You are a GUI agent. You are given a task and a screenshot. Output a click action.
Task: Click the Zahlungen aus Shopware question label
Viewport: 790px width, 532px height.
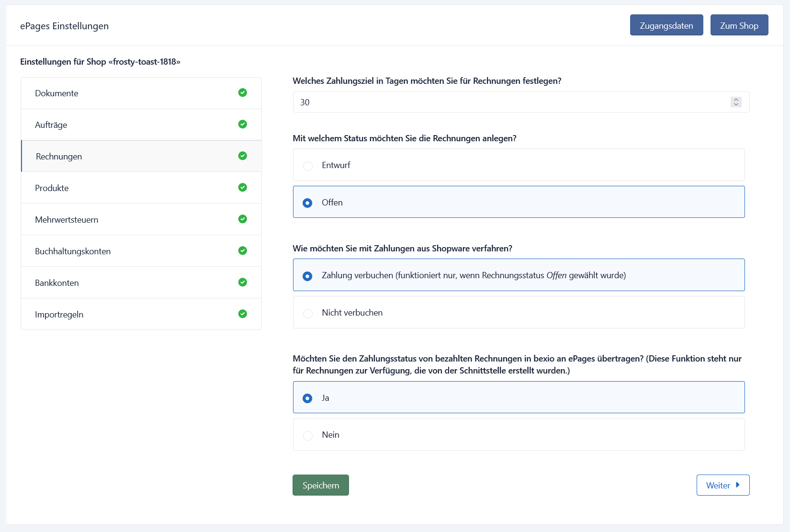click(x=403, y=249)
